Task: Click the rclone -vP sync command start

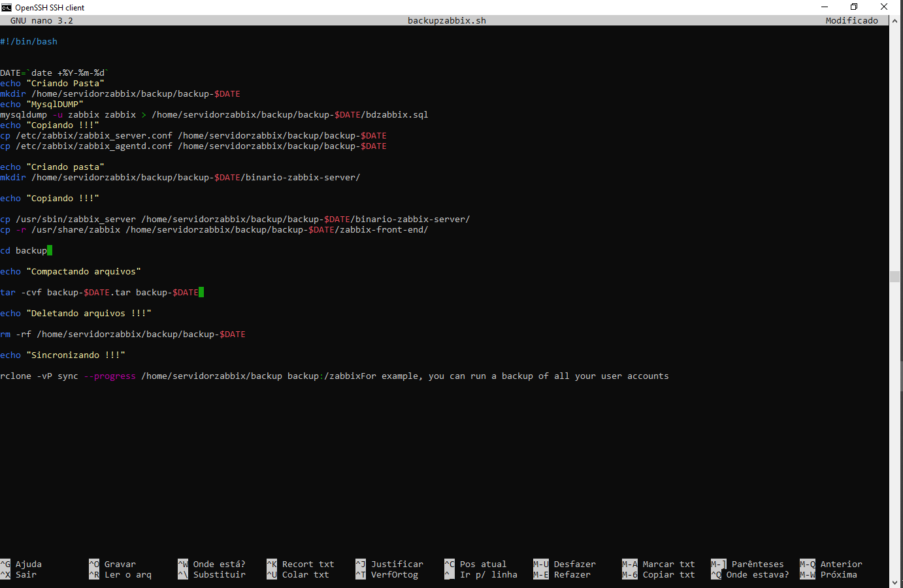Action: click(x=39, y=376)
